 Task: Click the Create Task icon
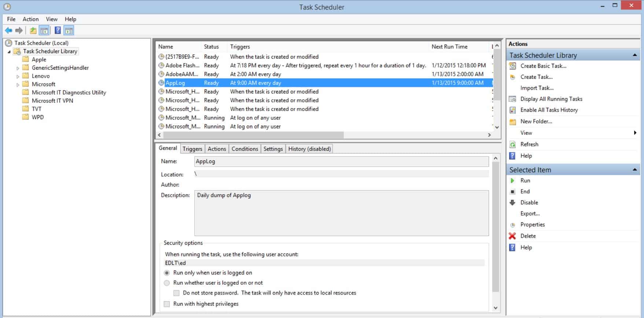pyautogui.click(x=512, y=77)
